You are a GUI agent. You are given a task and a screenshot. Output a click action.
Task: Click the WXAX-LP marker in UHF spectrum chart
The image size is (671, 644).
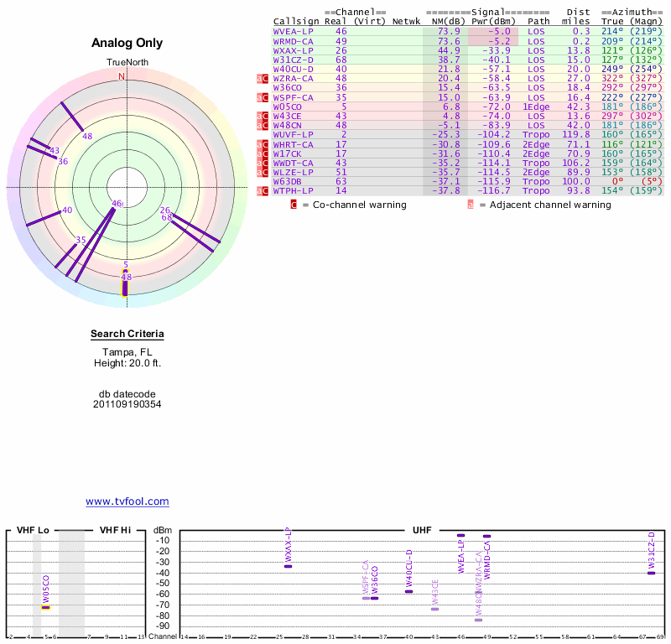[288, 566]
